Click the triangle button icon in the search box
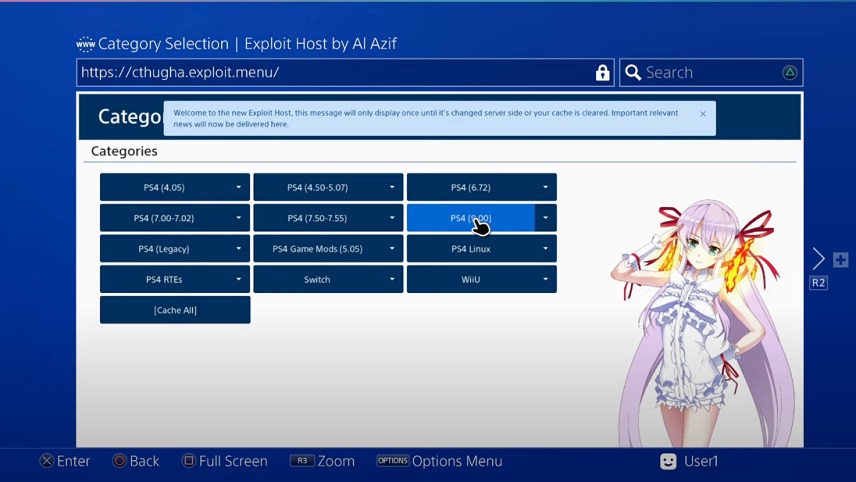 click(789, 72)
